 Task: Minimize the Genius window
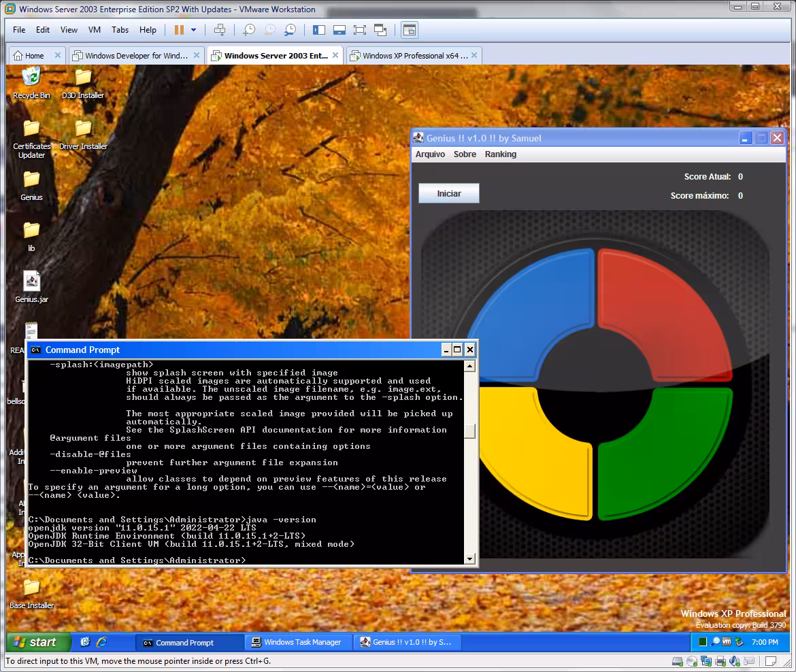point(745,138)
